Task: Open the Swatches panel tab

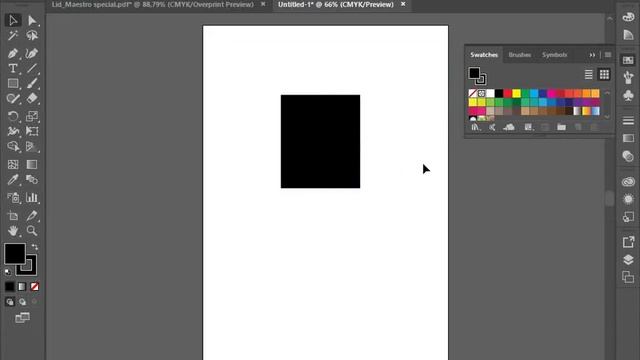Action: [x=484, y=55]
